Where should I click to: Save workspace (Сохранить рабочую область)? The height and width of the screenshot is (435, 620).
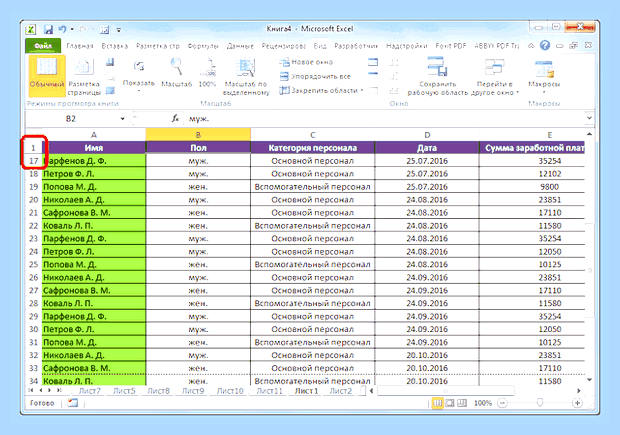(438, 76)
